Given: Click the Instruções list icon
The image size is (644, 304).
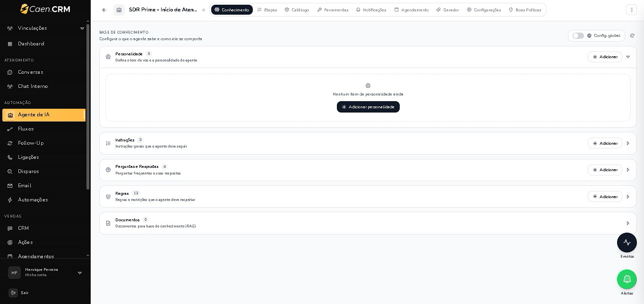Looking at the screenshot, I should tap(108, 143).
